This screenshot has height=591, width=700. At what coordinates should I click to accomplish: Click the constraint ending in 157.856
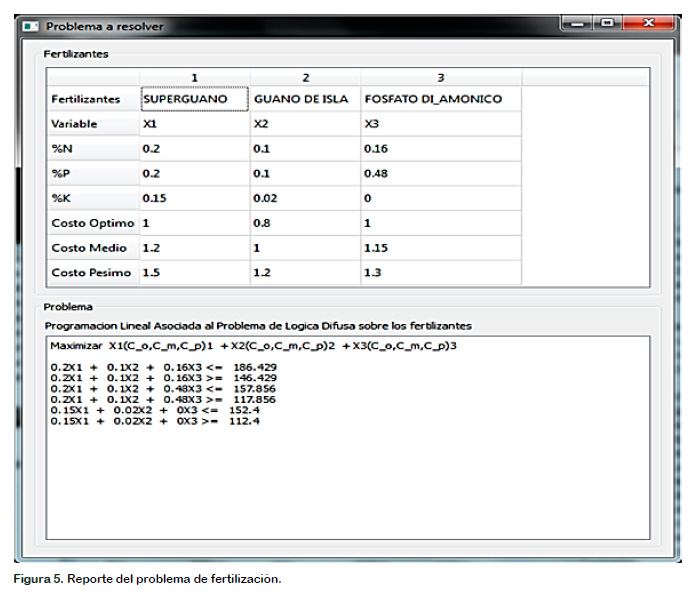pos(163,389)
